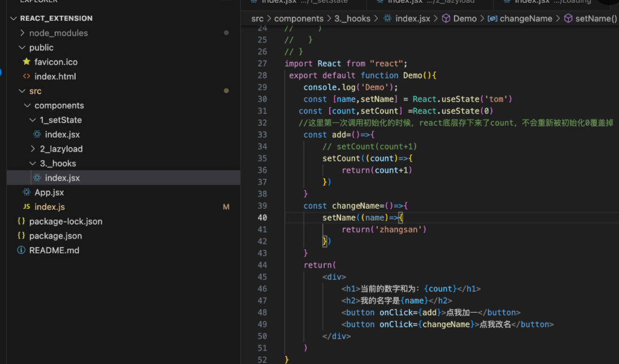Screen dimensions: 619x364
Task: Click the cube icon before Demo breadcrumb
Action: 446,19
